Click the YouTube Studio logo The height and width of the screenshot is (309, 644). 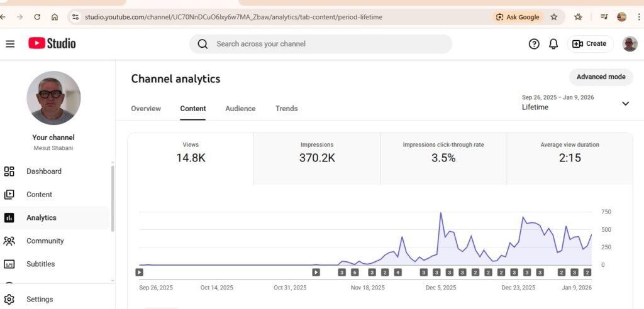tap(52, 43)
